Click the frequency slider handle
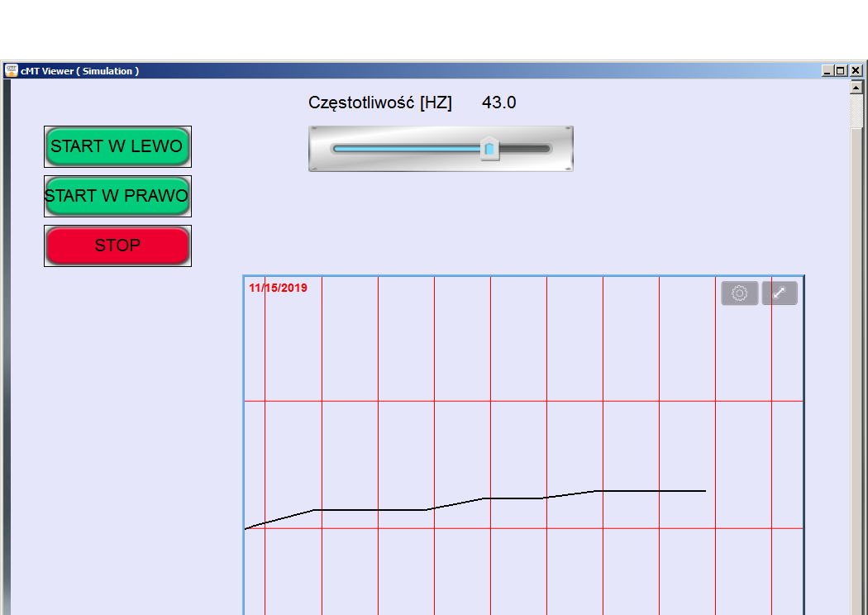This screenshot has height=615, width=868. 489,148
